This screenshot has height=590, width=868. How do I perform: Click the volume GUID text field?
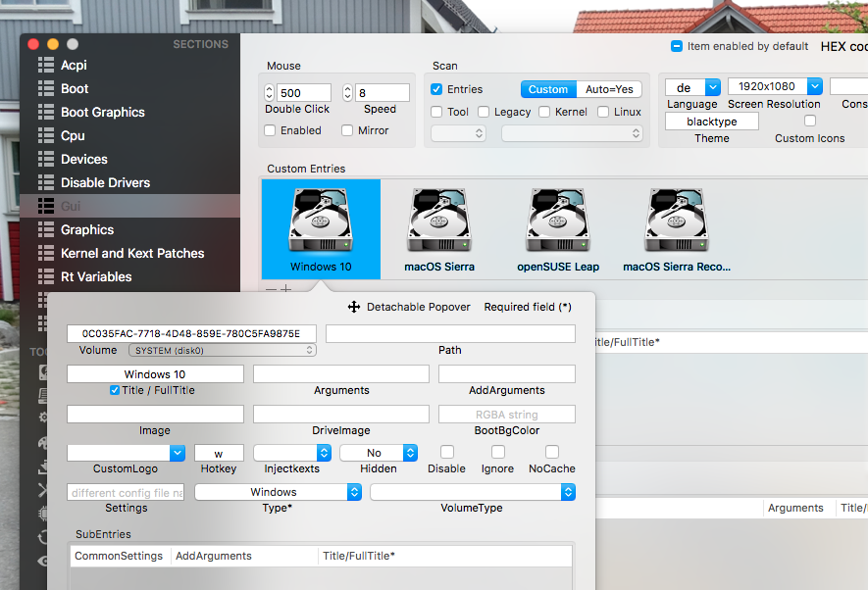191,333
